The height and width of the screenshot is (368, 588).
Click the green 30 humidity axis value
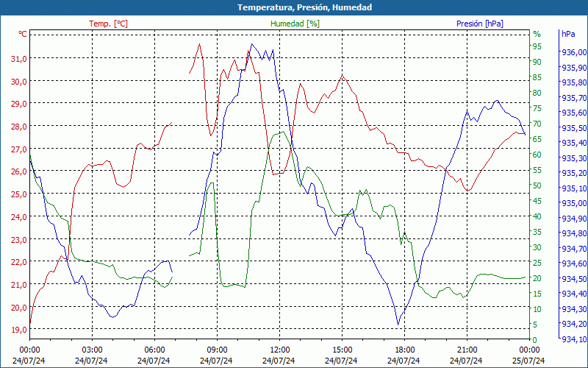tap(537, 247)
